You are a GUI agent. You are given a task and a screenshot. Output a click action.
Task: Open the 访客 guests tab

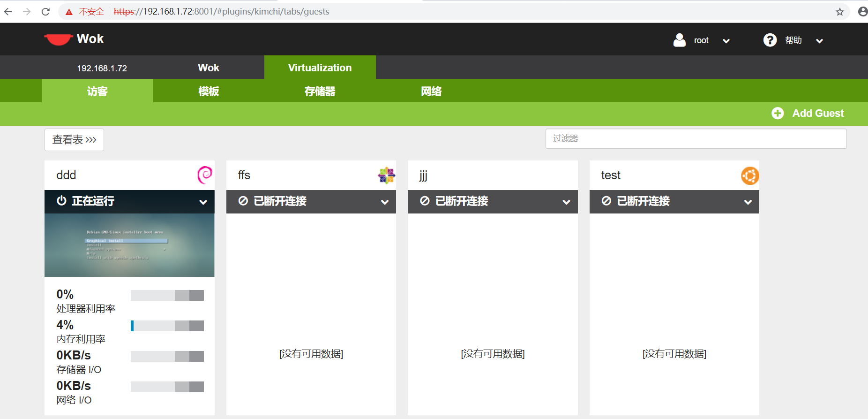click(x=97, y=91)
